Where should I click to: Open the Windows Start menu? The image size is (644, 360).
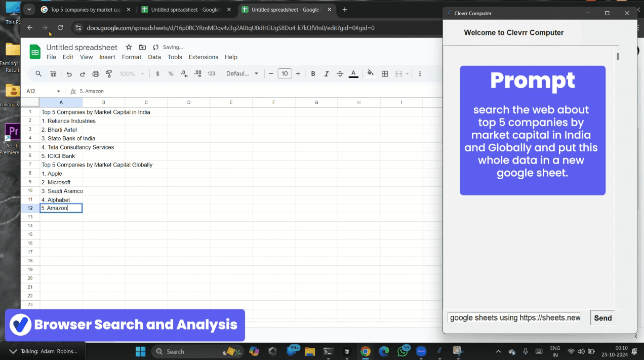click(x=140, y=351)
